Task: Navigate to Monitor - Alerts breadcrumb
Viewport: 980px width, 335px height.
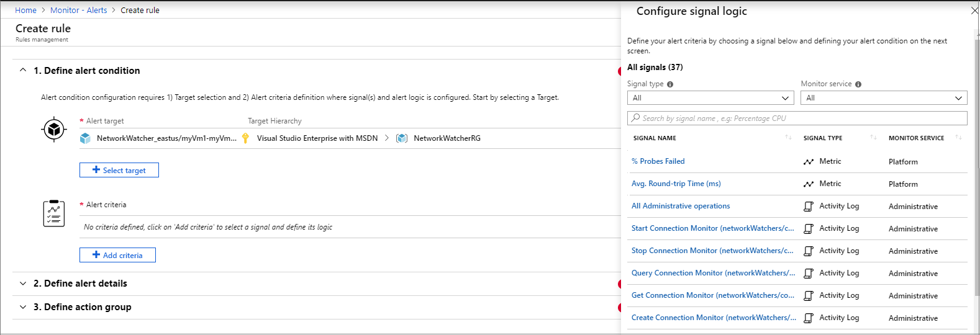Action: click(x=78, y=11)
